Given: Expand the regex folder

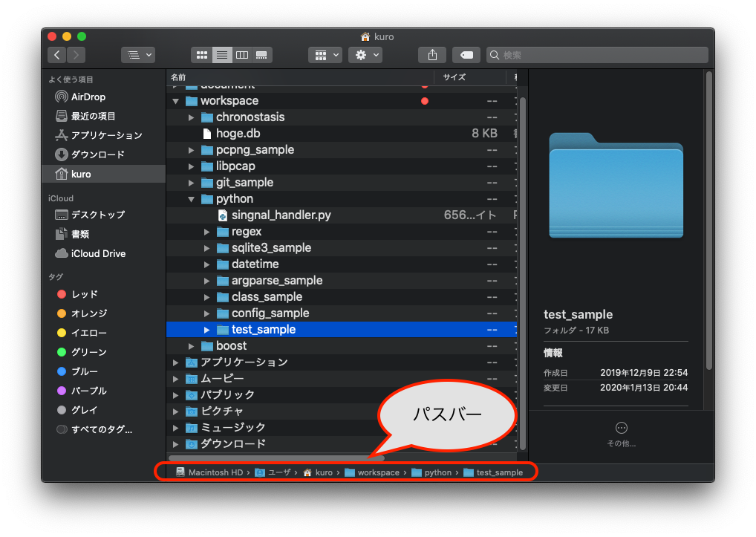Looking at the screenshot, I should click(x=207, y=232).
